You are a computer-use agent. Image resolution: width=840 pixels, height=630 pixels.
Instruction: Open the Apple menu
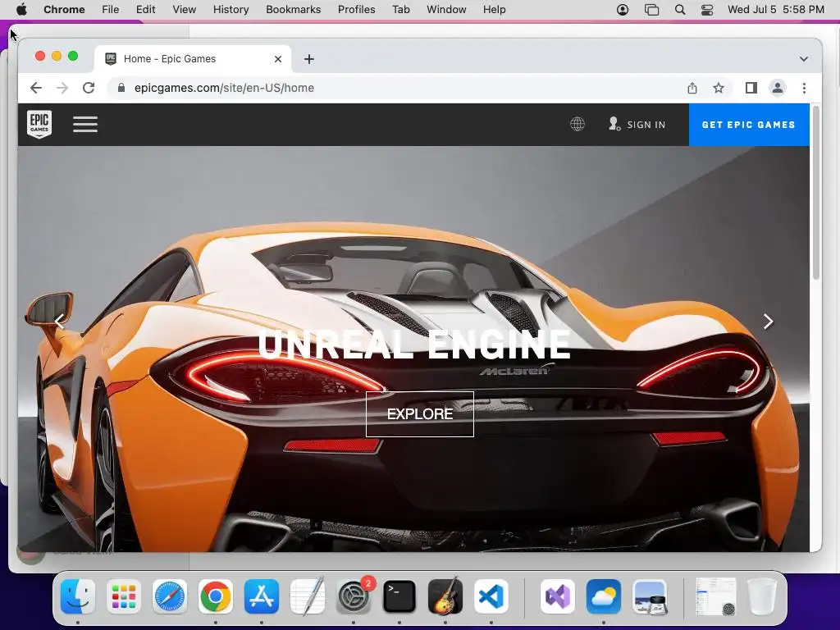point(21,10)
